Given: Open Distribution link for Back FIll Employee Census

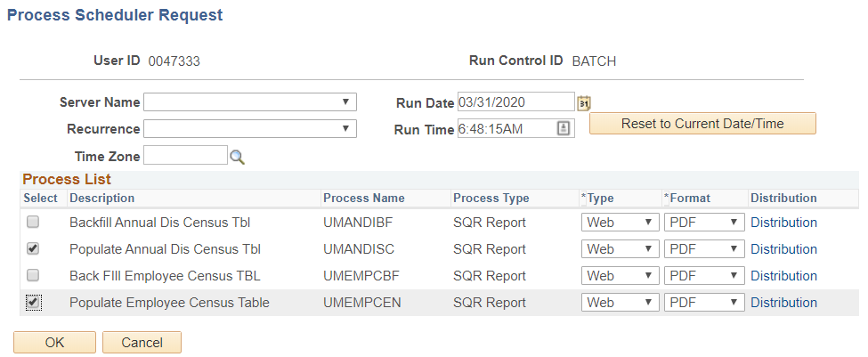Looking at the screenshot, I should coord(783,276).
